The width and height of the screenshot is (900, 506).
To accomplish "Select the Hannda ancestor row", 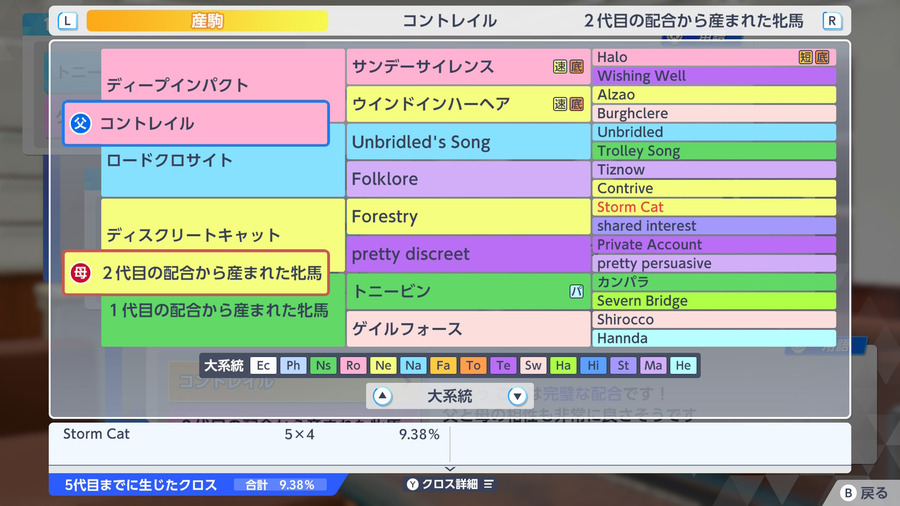I will [x=714, y=338].
